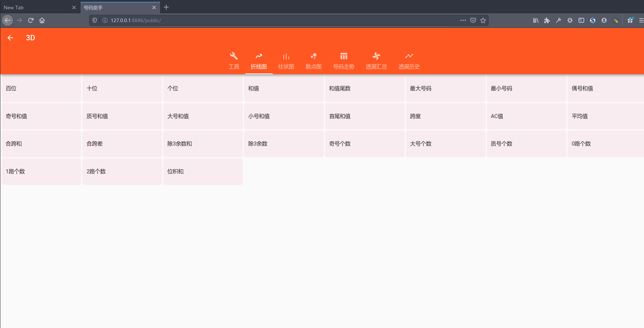Select the 除3余数 card

284,144
